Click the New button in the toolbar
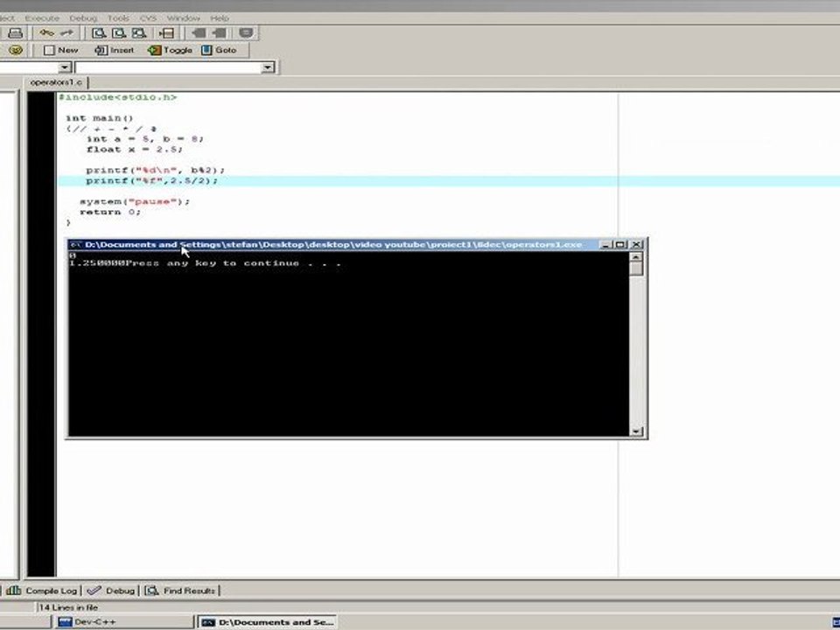 tap(60, 51)
